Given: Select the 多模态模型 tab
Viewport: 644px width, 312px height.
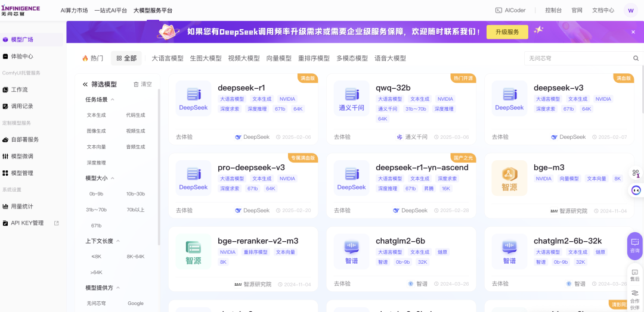Looking at the screenshot, I should coord(352,58).
